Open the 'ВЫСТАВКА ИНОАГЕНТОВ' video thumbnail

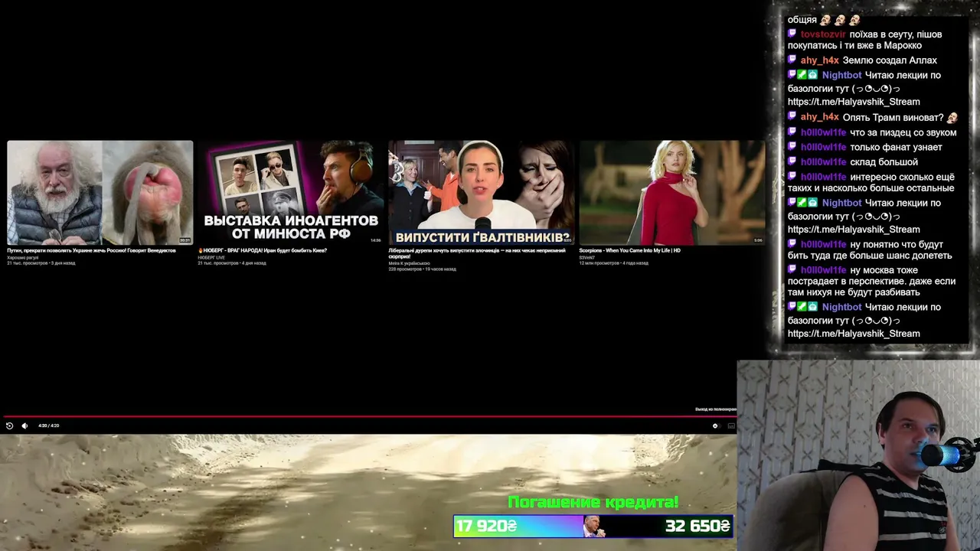(x=290, y=192)
